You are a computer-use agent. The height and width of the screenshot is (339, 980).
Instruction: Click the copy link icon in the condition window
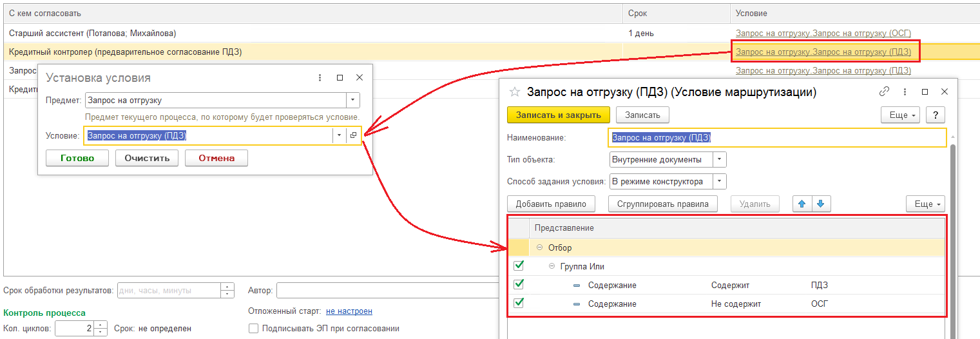click(x=884, y=92)
